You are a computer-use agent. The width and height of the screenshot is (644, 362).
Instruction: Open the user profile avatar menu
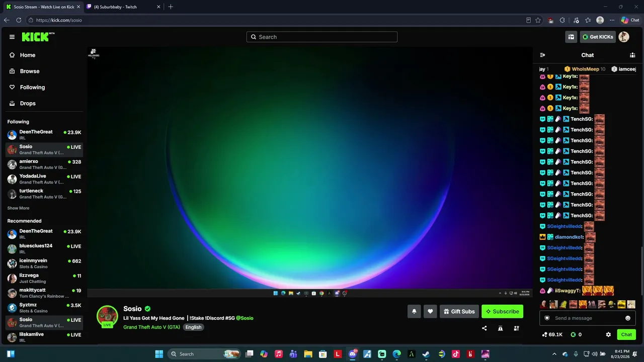(624, 37)
